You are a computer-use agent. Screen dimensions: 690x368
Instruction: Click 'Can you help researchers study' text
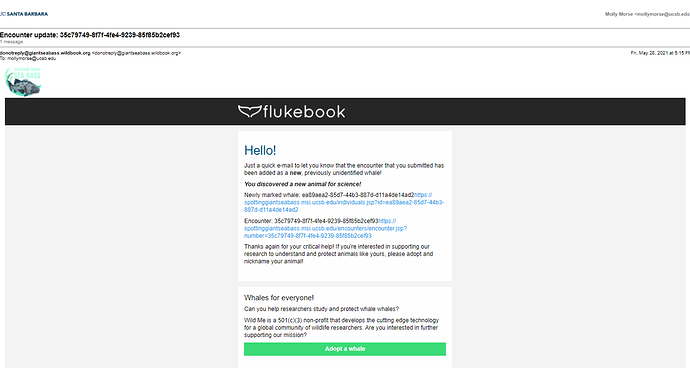[322, 309]
